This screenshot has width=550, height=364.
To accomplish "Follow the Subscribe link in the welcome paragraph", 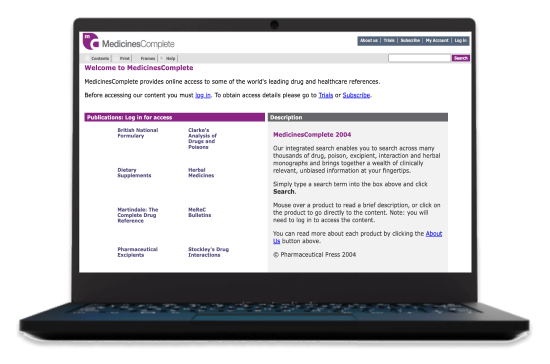I will click(x=356, y=95).
